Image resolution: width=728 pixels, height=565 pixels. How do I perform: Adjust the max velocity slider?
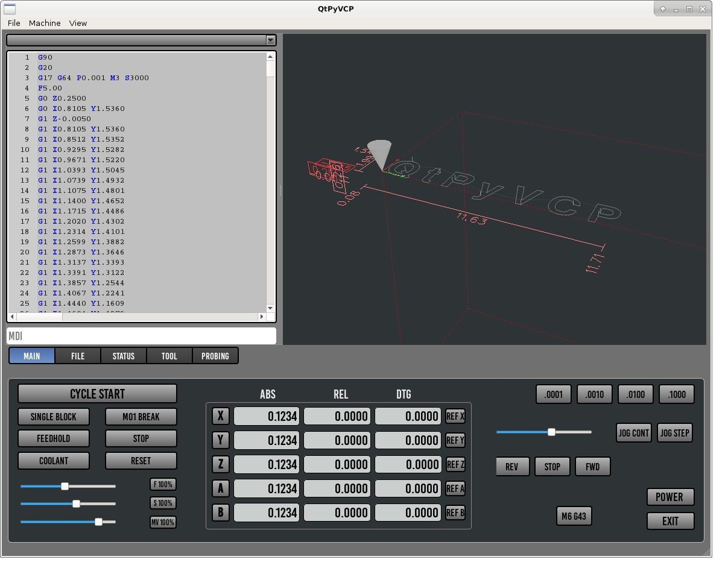pos(68,522)
